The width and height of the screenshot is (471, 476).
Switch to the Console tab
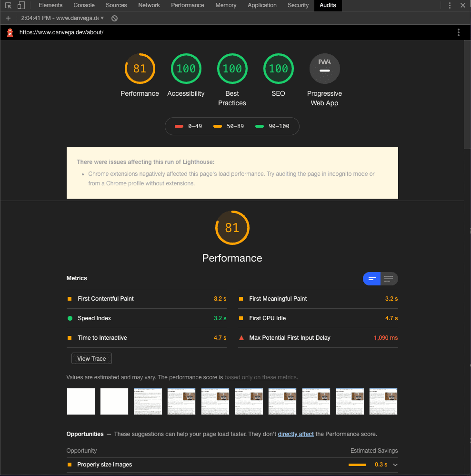(84, 5)
